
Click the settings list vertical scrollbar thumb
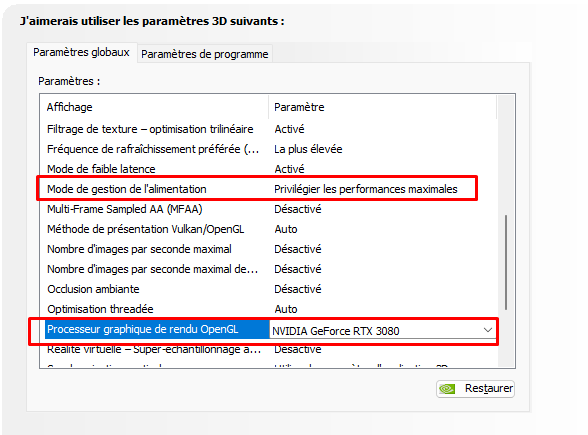[506, 262]
